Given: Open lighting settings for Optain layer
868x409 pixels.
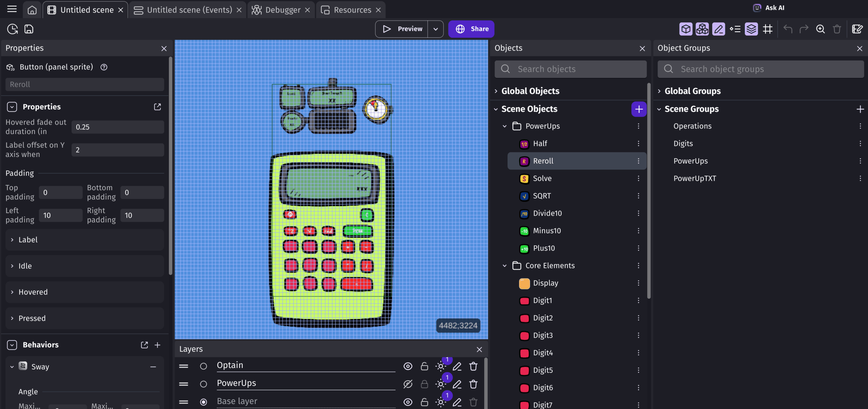Looking at the screenshot, I should 440,366.
